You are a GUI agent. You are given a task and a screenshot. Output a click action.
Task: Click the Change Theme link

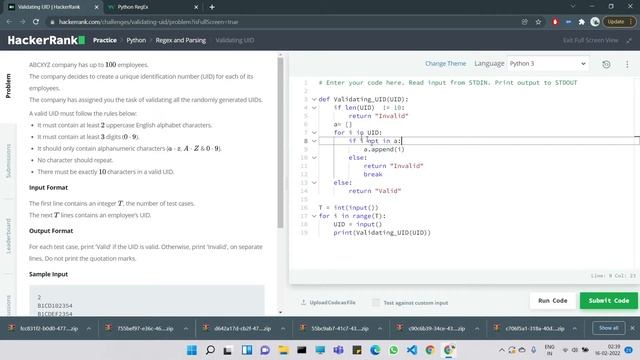click(445, 64)
